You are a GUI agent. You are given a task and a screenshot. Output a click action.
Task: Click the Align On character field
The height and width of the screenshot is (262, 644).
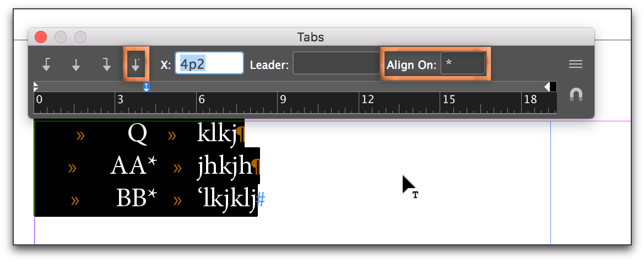click(x=463, y=64)
